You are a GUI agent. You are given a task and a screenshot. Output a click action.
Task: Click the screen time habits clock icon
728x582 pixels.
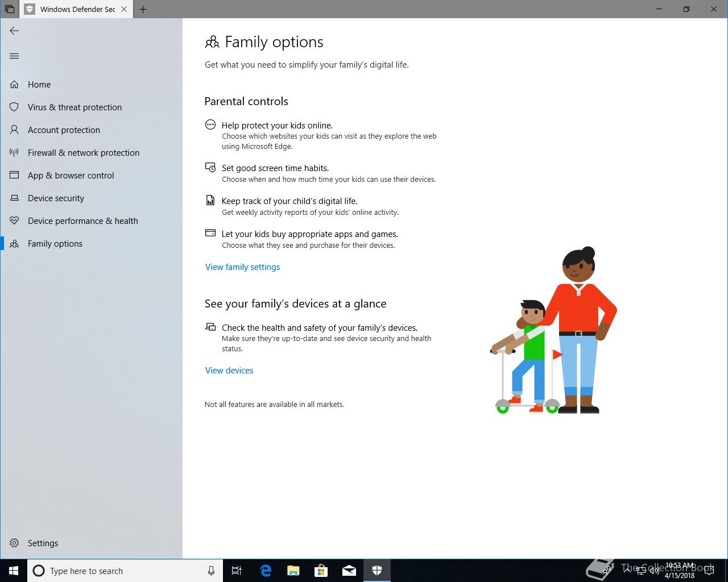[210, 167]
